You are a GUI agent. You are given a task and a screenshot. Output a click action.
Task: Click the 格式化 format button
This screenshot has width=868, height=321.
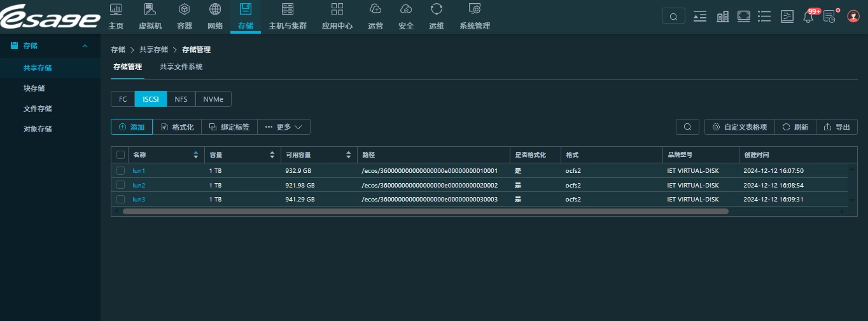pyautogui.click(x=177, y=127)
